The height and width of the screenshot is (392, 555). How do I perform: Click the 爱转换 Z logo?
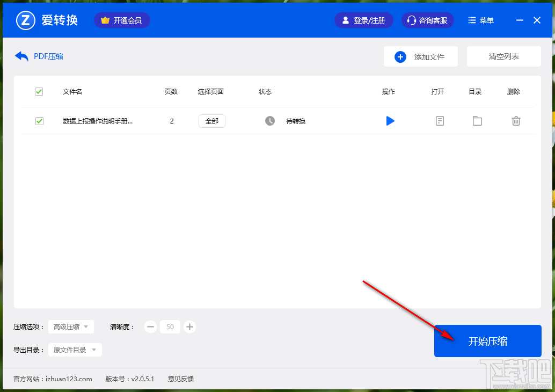[x=25, y=20]
